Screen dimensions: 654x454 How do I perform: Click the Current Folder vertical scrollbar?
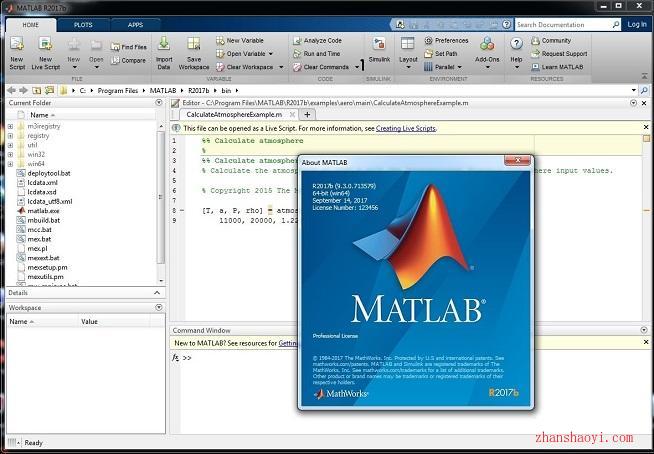coord(161,196)
